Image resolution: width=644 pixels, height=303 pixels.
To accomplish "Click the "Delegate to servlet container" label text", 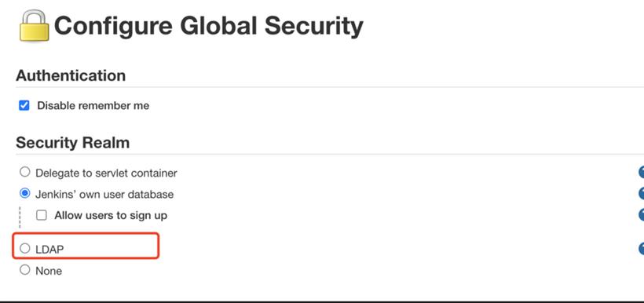I will (106, 173).
